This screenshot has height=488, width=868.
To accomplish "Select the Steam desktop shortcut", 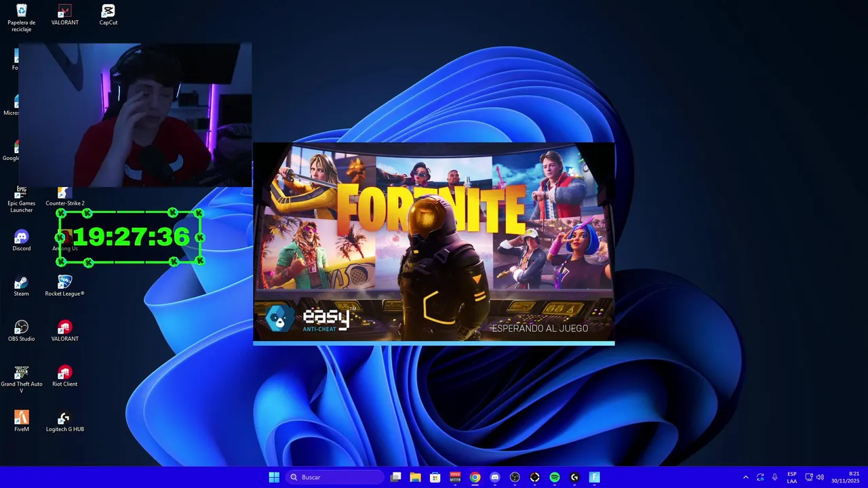I will coord(22,286).
